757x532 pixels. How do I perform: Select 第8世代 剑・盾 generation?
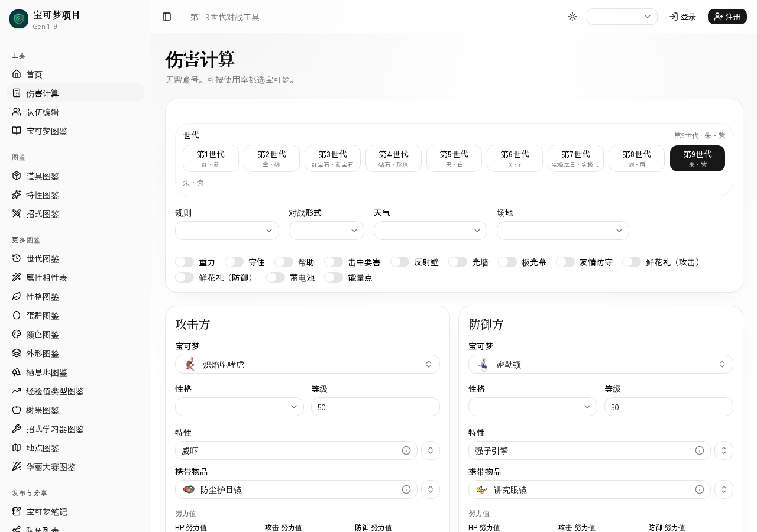[x=636, y=158]
